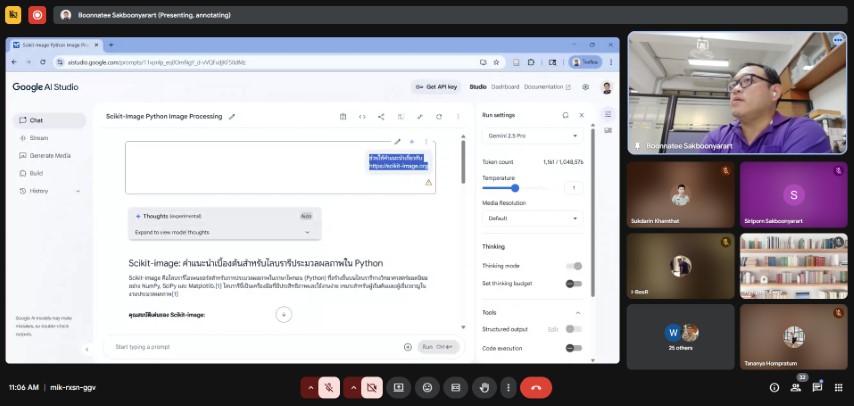Open the Documentation link
Viewport: 854px width, 406px height.
click(546, 87)
